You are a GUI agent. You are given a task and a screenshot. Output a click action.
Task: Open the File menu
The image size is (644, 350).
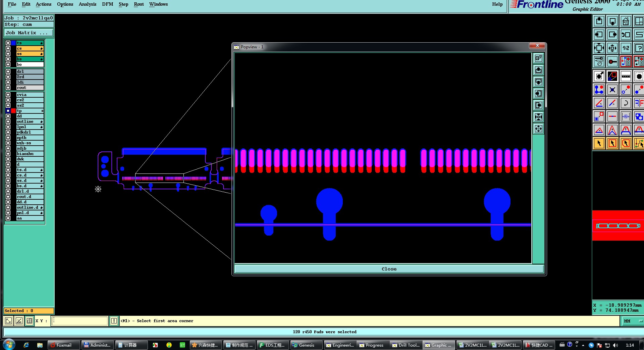click(12, 4)
